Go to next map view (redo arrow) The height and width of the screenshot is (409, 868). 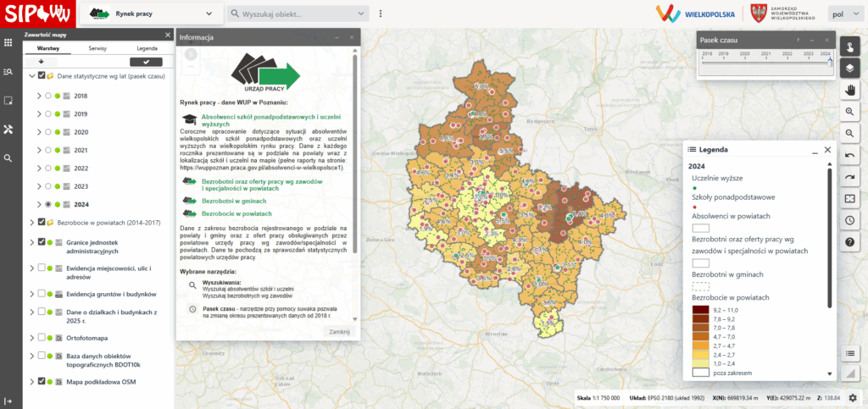(849, 177)
